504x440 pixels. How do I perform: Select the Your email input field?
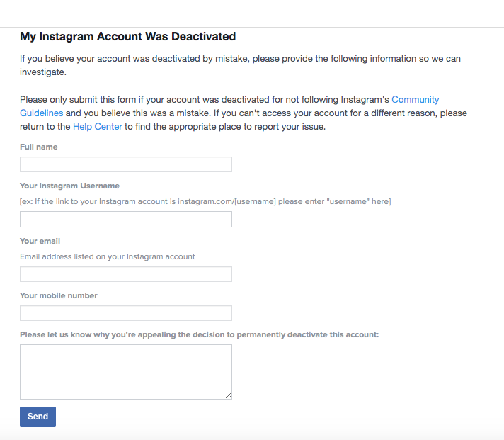pyautogui.click(x=126, y=274)
